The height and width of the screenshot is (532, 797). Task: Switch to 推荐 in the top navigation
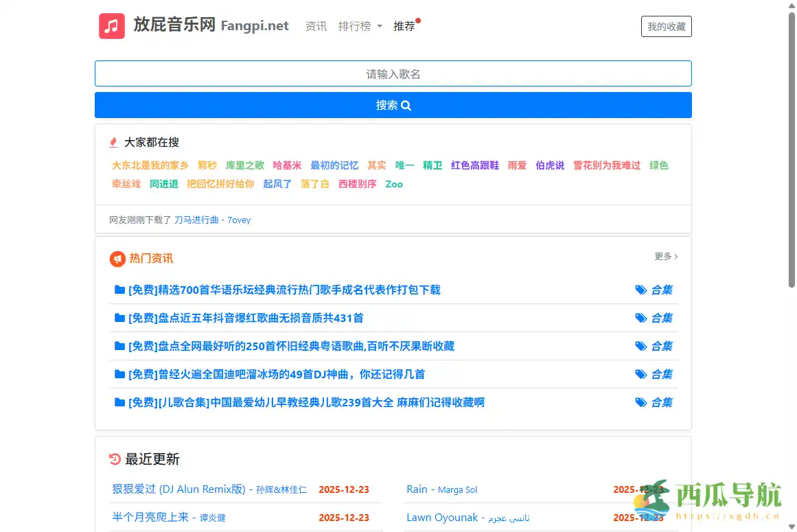(x=405, y=26)
